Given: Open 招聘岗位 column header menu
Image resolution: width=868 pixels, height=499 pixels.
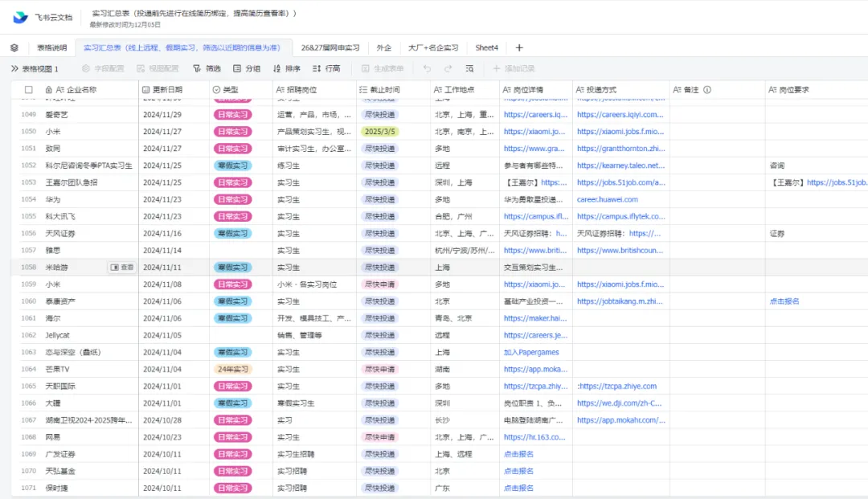Looking at the screenshot, I should pyautogui.click(x=314, y=90).
